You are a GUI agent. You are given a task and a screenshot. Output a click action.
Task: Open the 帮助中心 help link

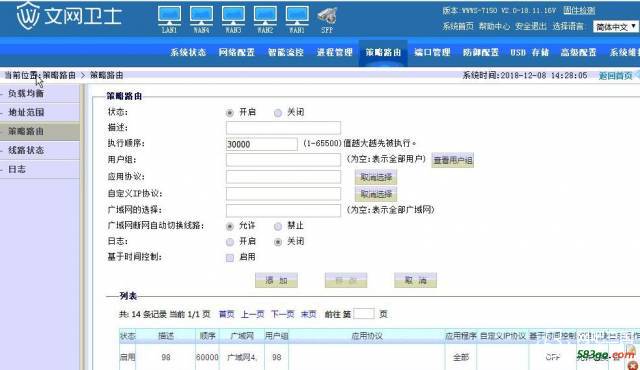[494, 27]
